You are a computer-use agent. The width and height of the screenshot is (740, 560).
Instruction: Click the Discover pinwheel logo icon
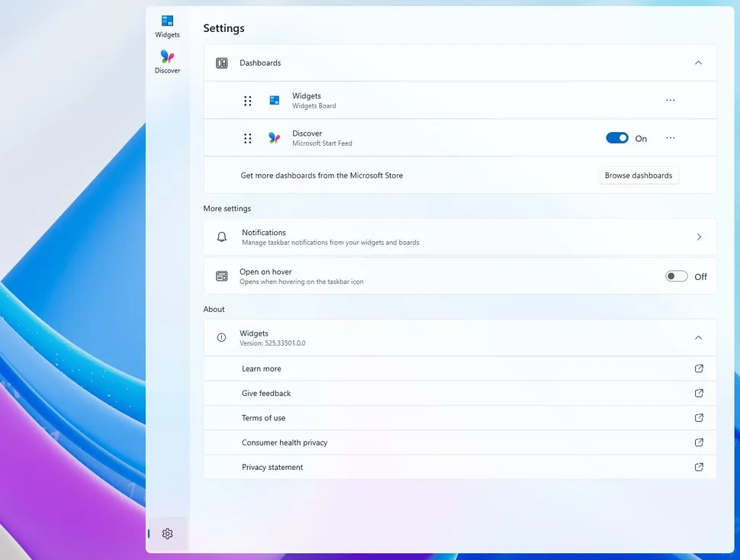274,138
